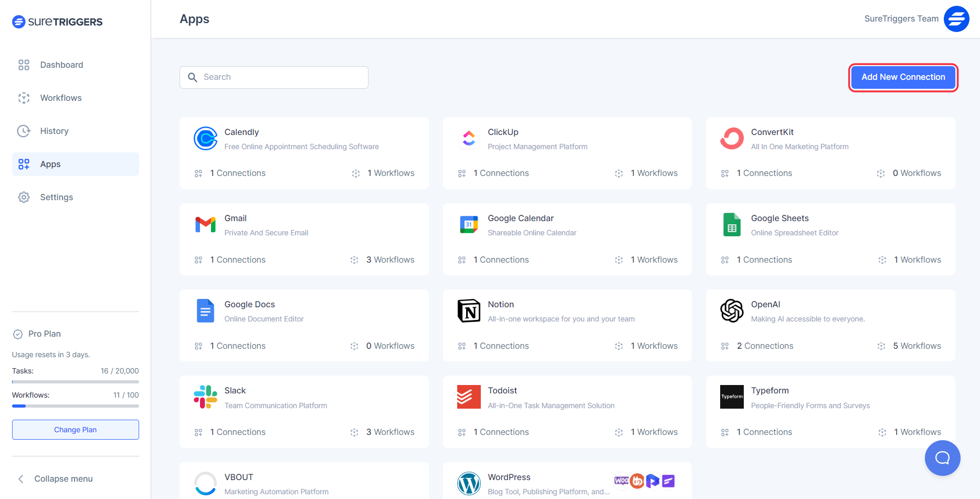
Task: Click the Workflows sidebar icon
Action: (x=24, y=98)
